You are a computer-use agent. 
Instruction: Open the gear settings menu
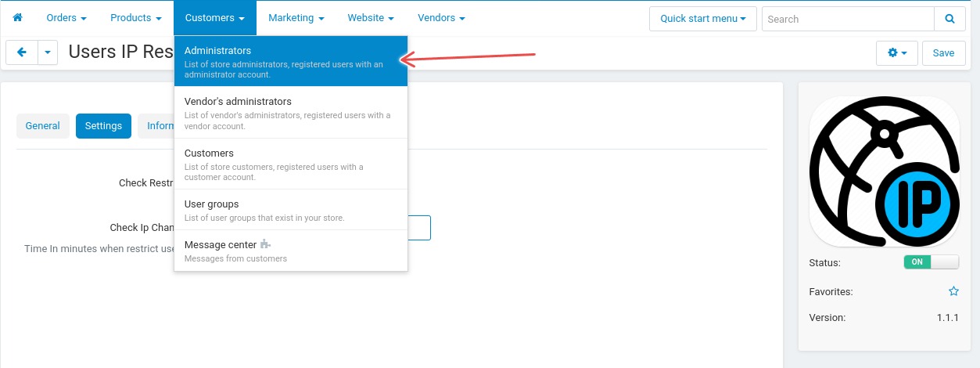click(x=897, y=53)
